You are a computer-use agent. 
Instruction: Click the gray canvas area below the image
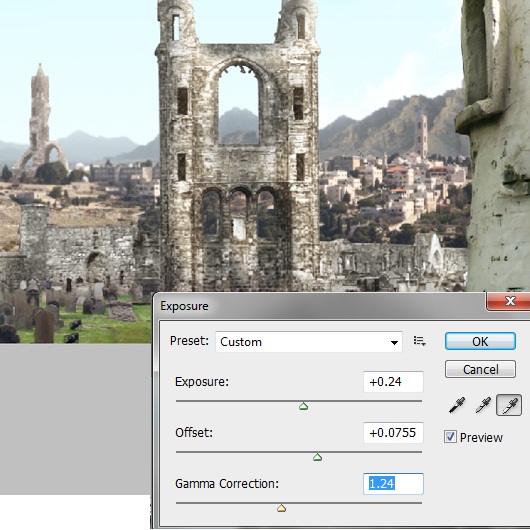[75, 419]
